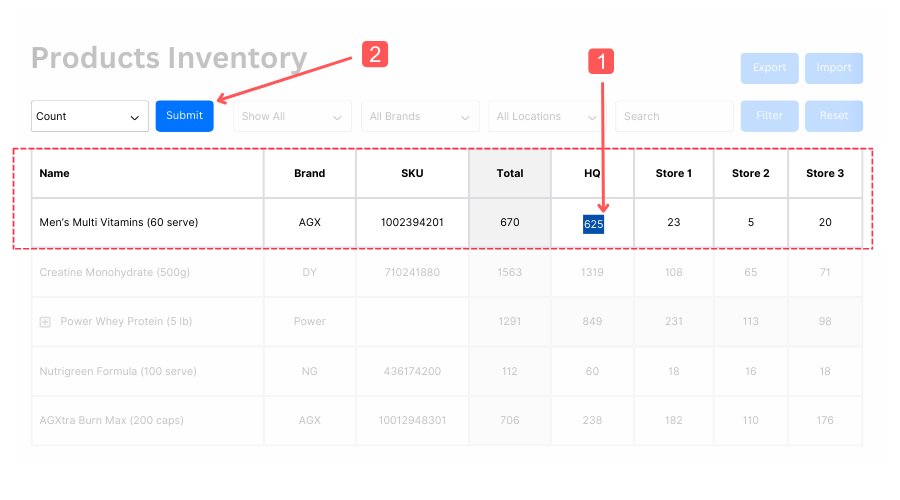The image size is (900, 500).
Task: Click the Name column header
Action: click(55, 173)
